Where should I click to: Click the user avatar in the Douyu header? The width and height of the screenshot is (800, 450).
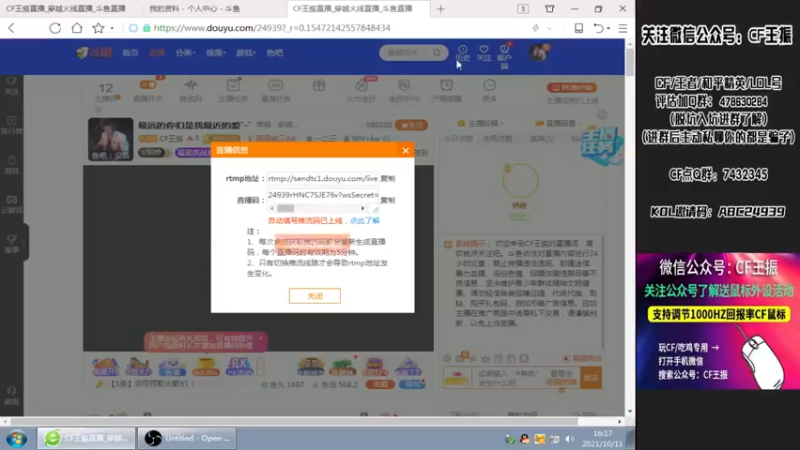click(x=538, y=53)
